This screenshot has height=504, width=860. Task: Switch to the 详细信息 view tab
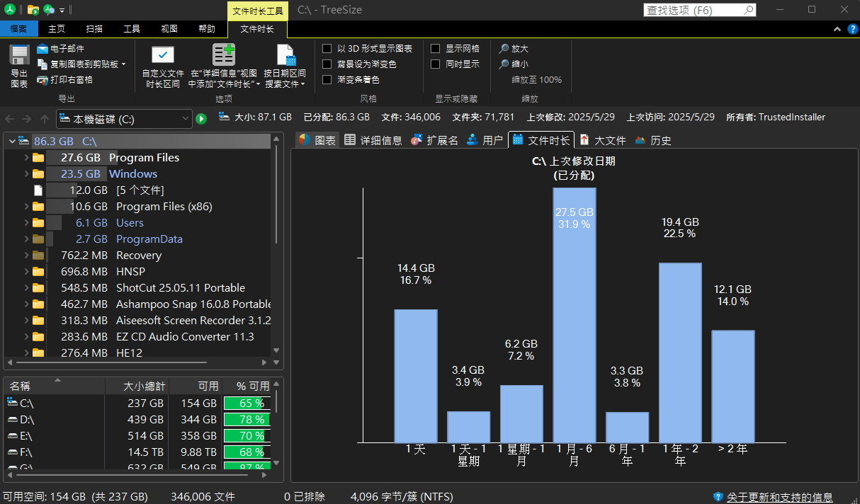[373, 140]
